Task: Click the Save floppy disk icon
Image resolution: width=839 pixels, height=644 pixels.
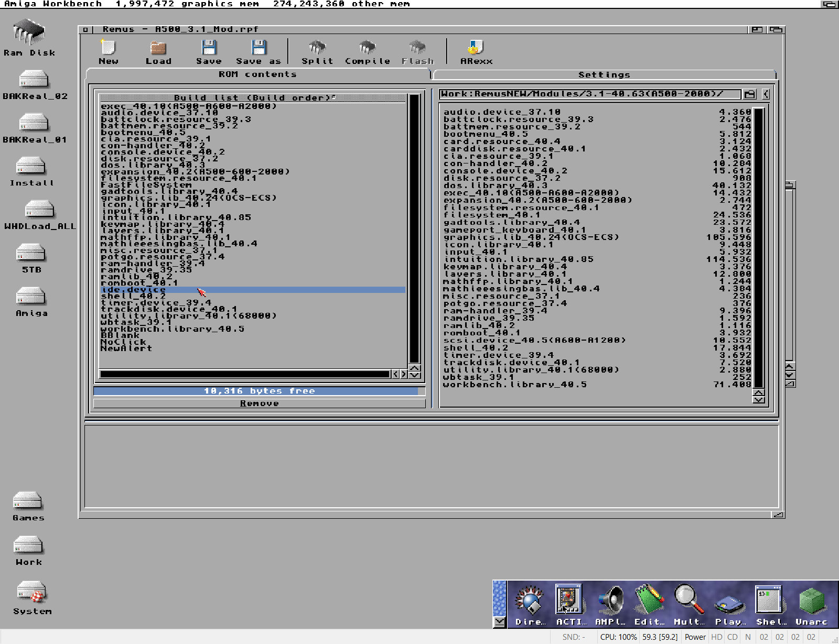Action: click(x=209, y=52)
